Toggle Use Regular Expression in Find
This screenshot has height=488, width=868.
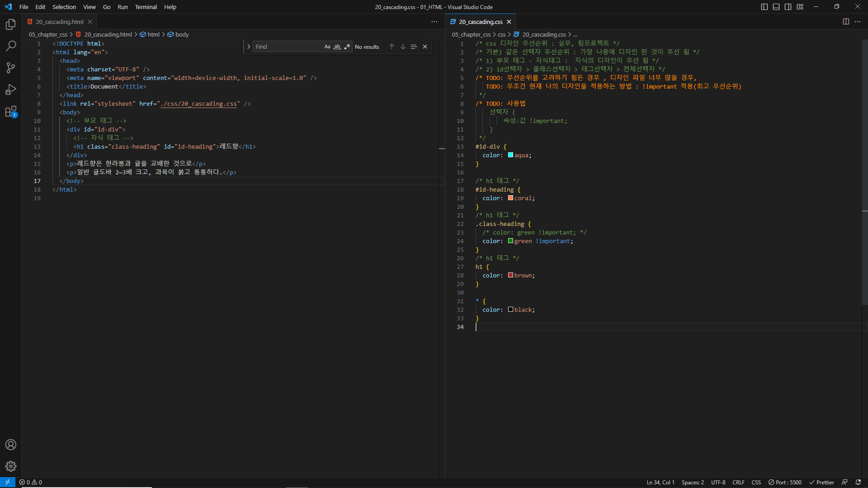pos(347,47)
